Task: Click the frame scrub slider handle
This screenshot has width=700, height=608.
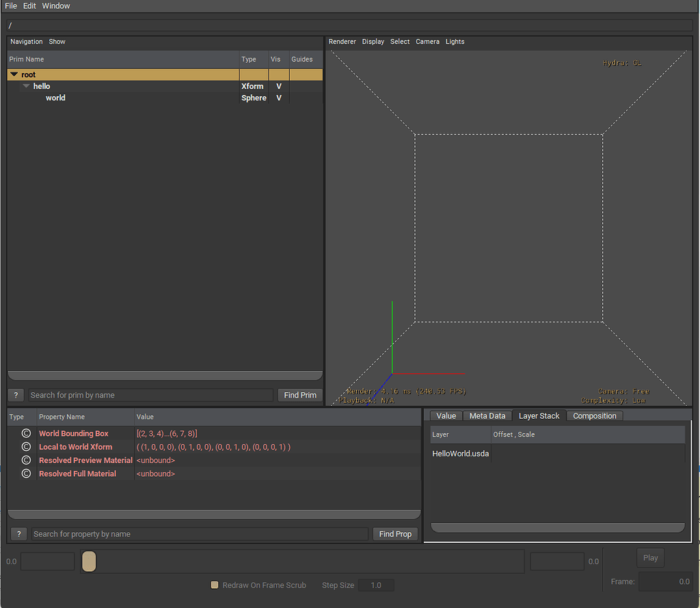Action: [89, 562]
